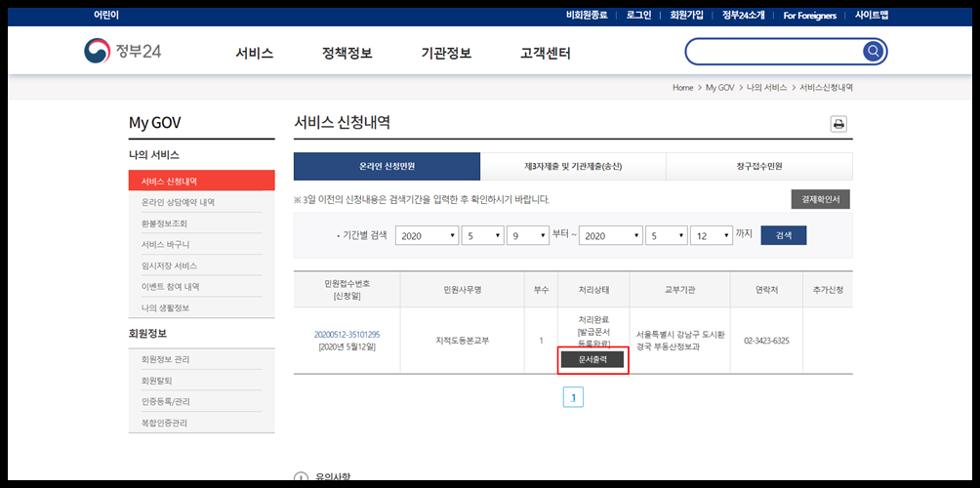Open the 고객센터 main menu
Image resolution: width=980 pixels, height=488 pixels.
point(546,53)
